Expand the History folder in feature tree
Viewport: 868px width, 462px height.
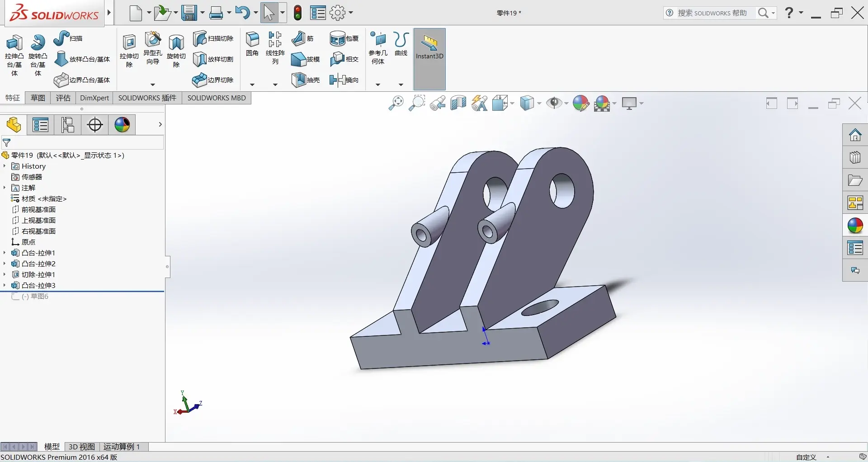[5, 166]
